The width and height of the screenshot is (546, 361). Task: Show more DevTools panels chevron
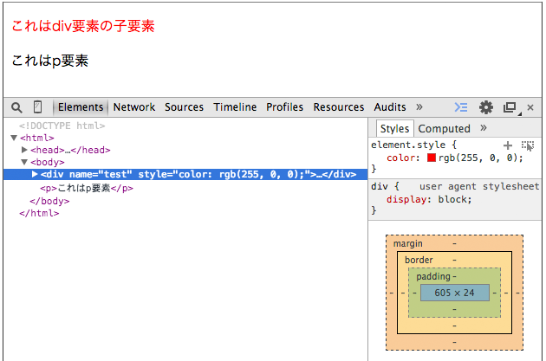point(419,107)
